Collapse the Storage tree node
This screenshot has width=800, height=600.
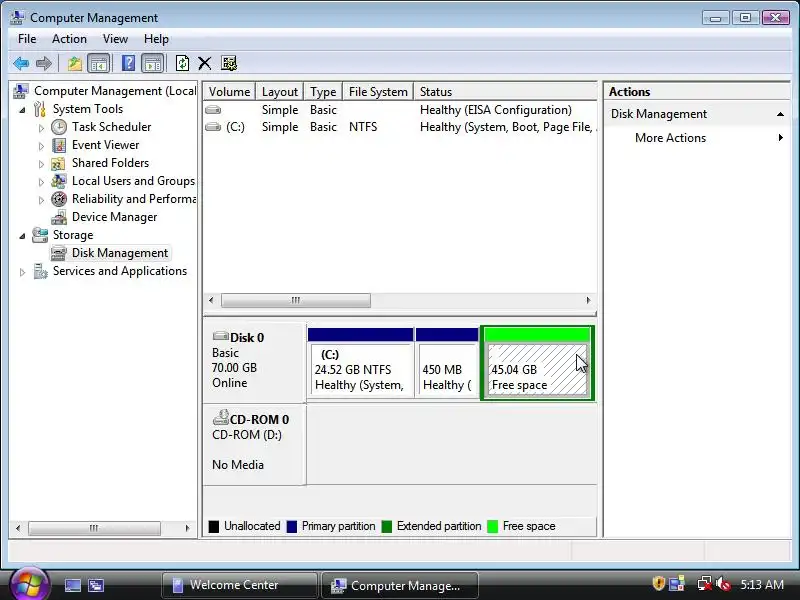(x=22, y=236)
